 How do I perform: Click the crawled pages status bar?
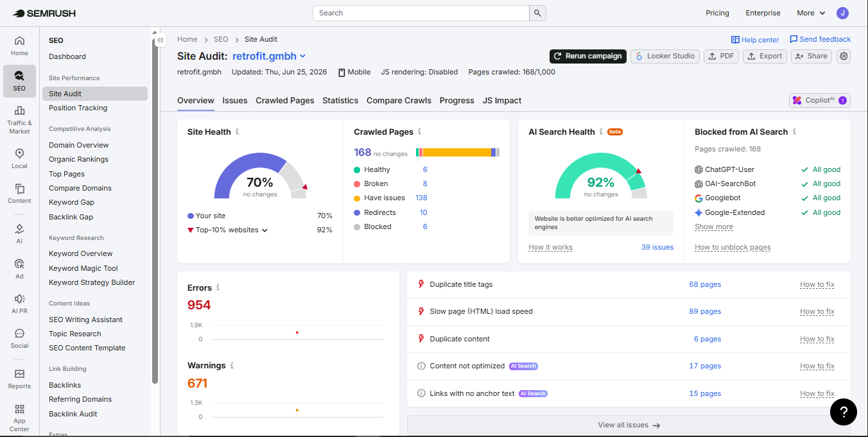click(458, 152)
